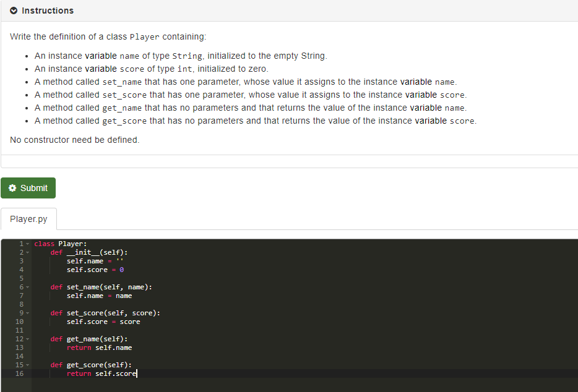Click the Instructions header title
The width and height of the screenshot is (578, 392).
click(x=48, y=11)
